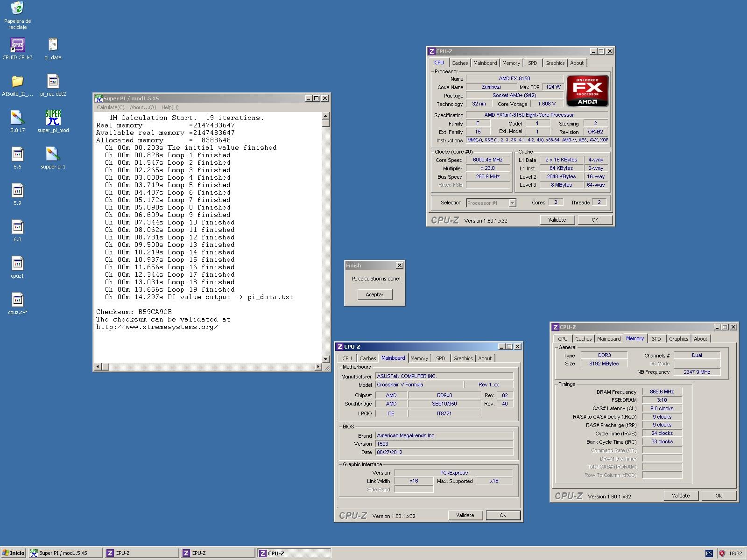Activate first CPU-Z taskbar button
Screen dimensions: 747x560
142,553
